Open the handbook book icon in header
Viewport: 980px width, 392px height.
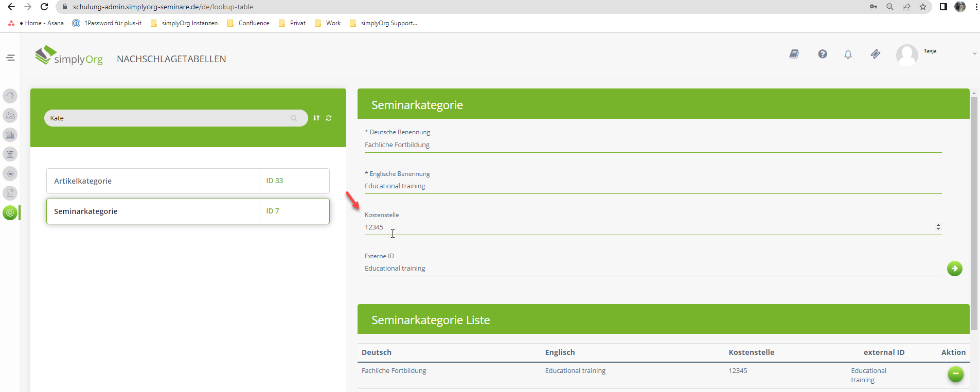pos(794,54)
